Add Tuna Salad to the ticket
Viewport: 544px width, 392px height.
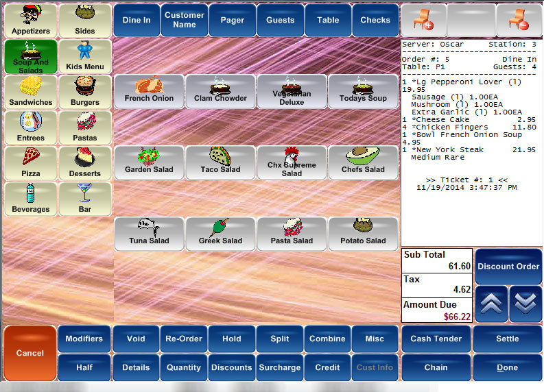[149, 234]
